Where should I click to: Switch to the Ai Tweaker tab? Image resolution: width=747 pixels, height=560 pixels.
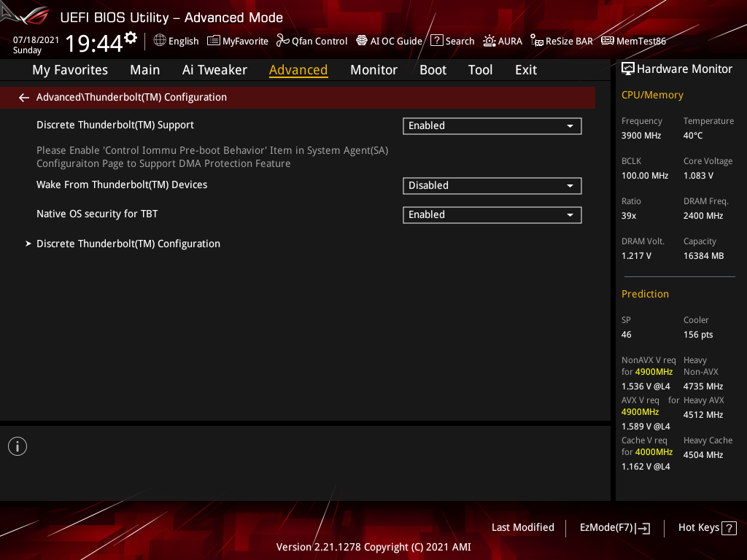tap(214, 70)
